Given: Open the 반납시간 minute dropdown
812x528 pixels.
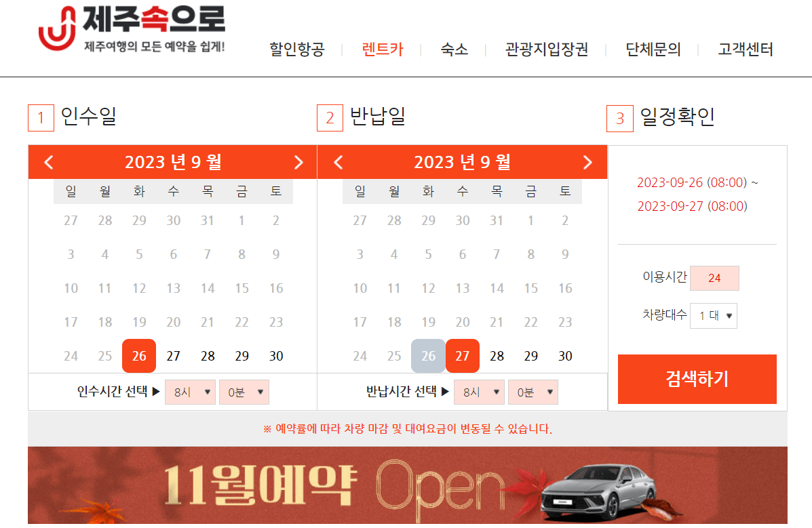Looking at the screenshot, I should click(x=533, y=392).
